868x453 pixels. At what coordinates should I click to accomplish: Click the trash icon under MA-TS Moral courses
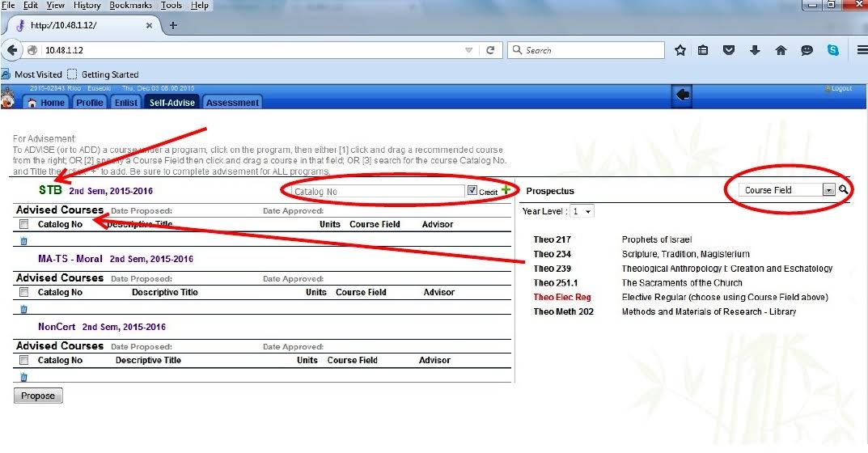coord(23,308)
